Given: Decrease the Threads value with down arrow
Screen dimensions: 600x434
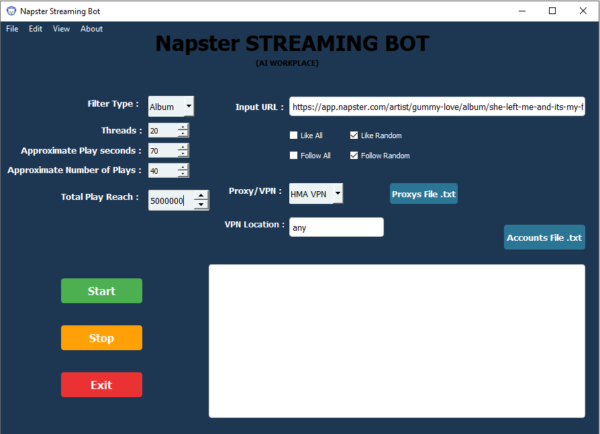Looking at the screenshot, I should click(183, 134).
